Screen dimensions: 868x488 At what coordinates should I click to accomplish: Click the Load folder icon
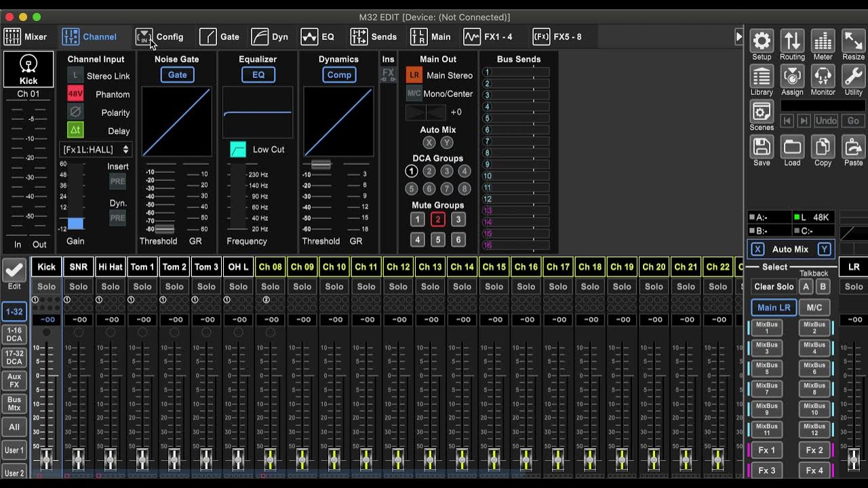pos(792,146)
